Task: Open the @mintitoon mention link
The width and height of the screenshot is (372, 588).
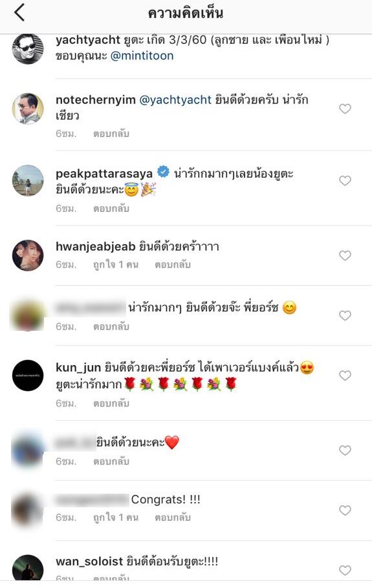Action: coord(142,56)
